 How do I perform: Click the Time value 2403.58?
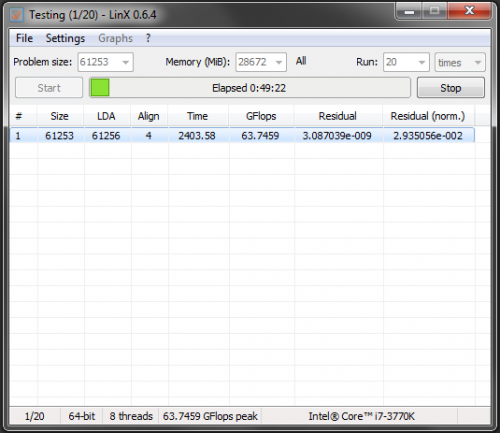(197, 136)
